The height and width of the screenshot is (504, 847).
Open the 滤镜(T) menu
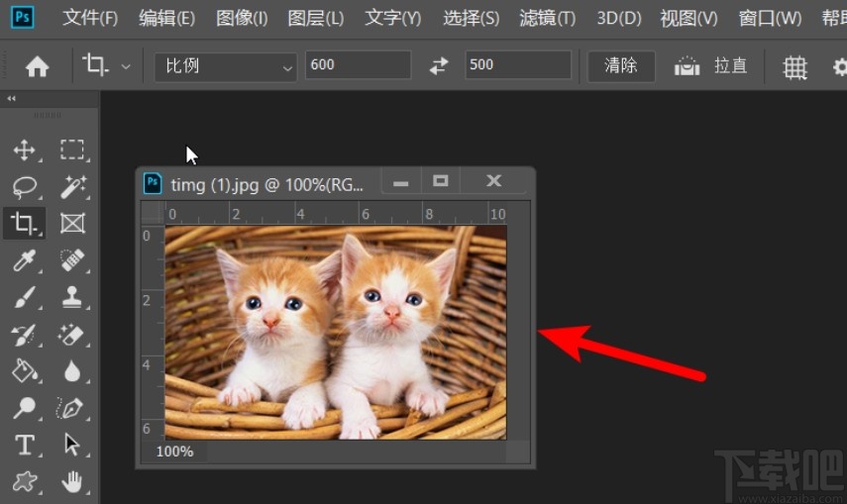[547, 19]
